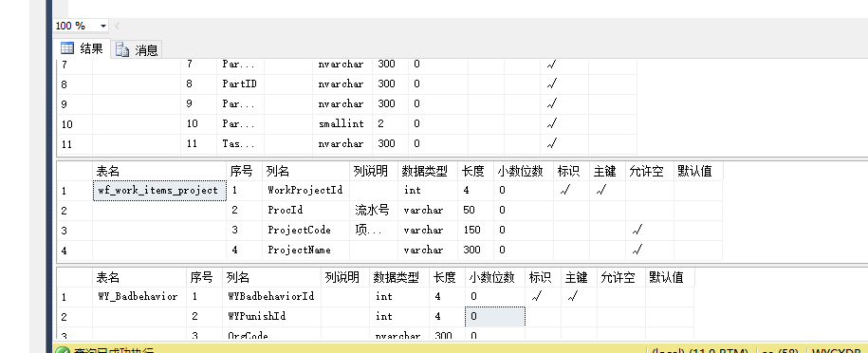Click 主键 check mark in WorkProjectId row

click(607, 190)
